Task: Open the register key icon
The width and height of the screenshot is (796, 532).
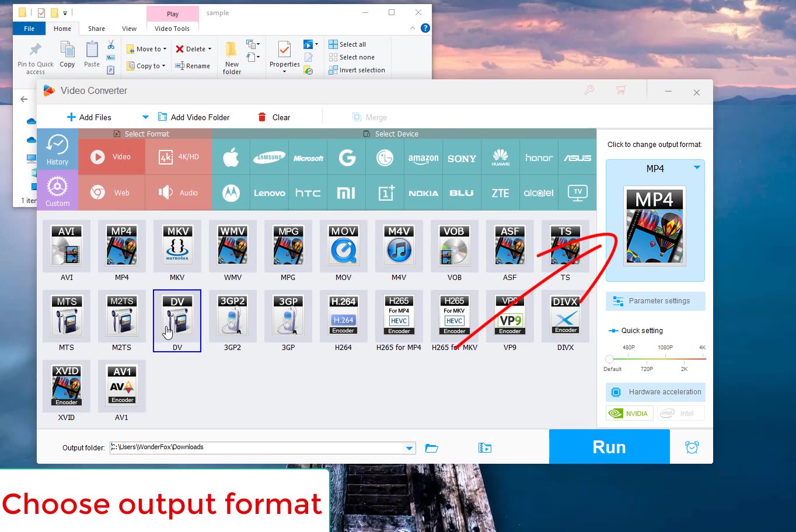Action: click(589, 90)
